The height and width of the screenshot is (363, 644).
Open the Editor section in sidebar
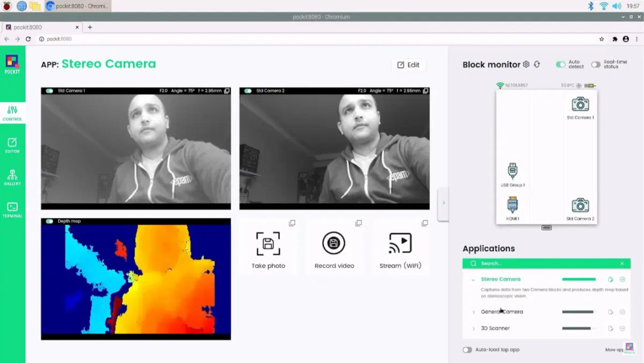[x=13, y=145]
